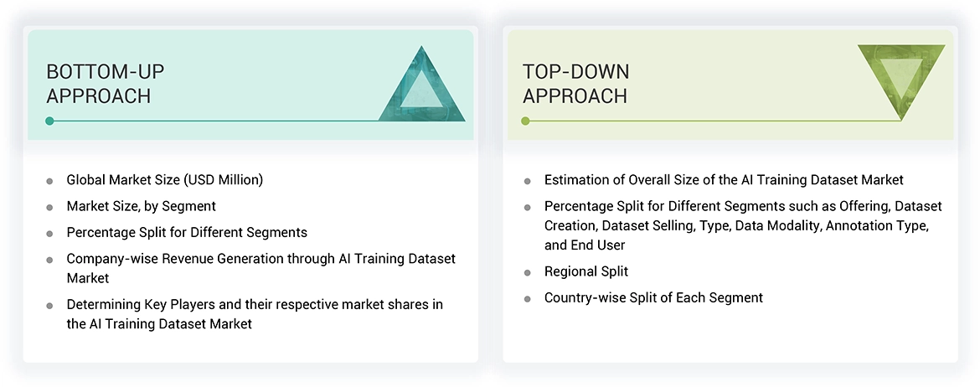Click the bullet beside Estimation of Overall Size
The width and height of the screenshot is (980, 387).
click(x=527, y=181)
